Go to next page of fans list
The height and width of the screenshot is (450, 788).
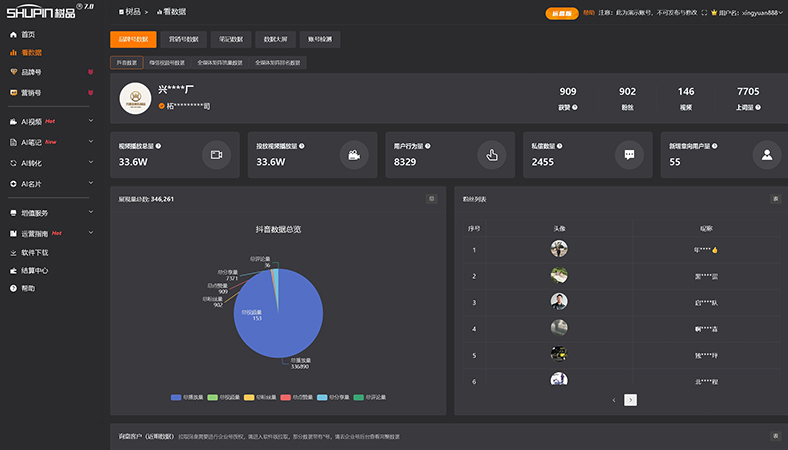pos(630,399)
